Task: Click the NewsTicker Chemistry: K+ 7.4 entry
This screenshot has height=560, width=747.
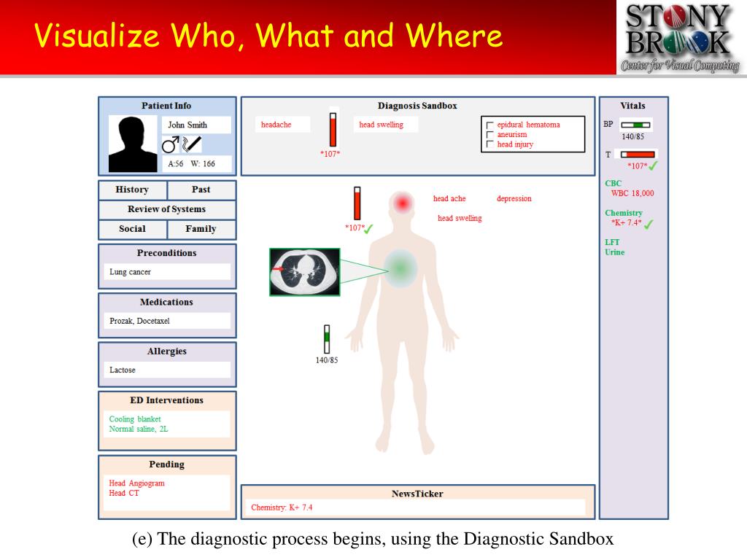Action: 282,507
